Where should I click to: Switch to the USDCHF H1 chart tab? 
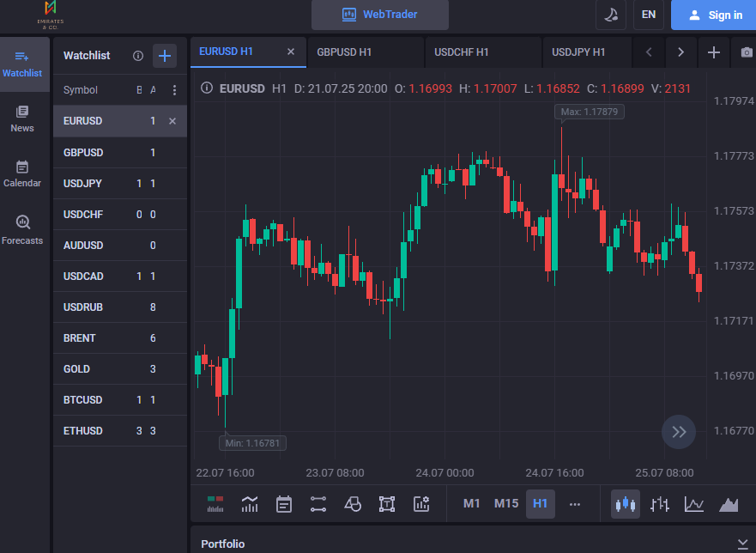tap(483, 52)
